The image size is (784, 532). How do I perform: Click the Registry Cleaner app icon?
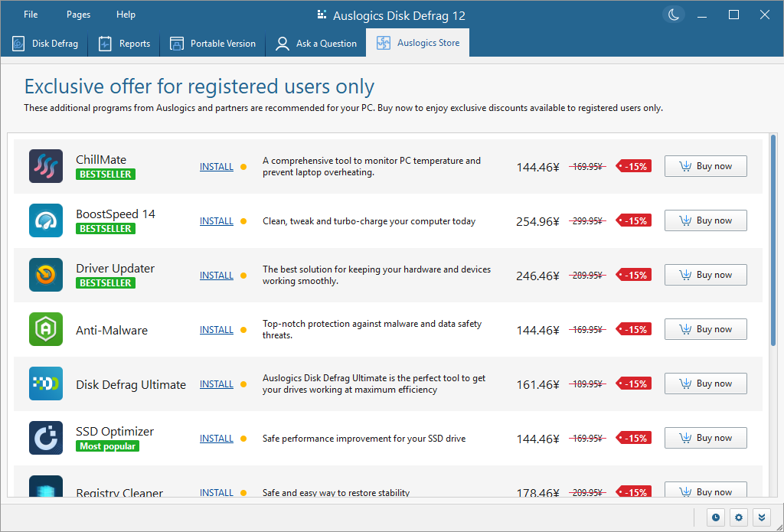point(46,487)
